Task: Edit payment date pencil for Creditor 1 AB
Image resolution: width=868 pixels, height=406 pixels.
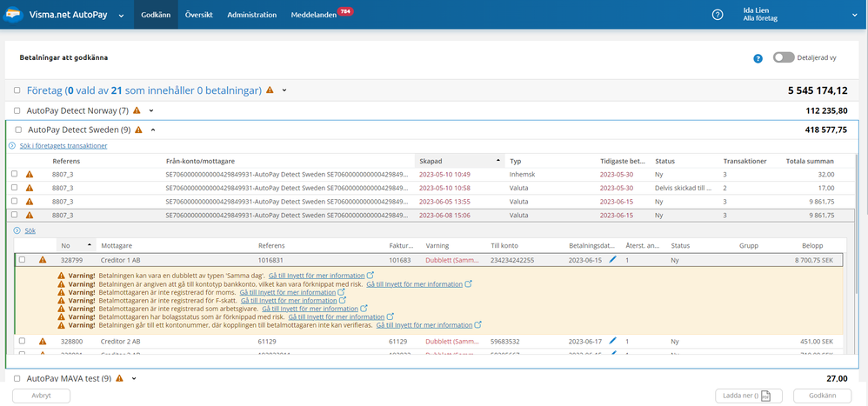Action: click(x=612, y=259)
